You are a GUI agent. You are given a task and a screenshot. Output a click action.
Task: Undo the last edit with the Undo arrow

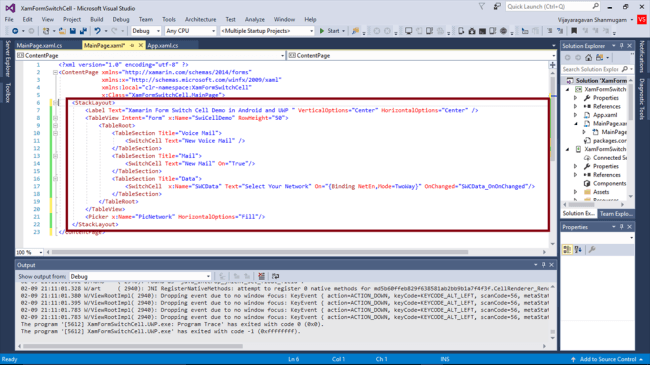(97, 31)
